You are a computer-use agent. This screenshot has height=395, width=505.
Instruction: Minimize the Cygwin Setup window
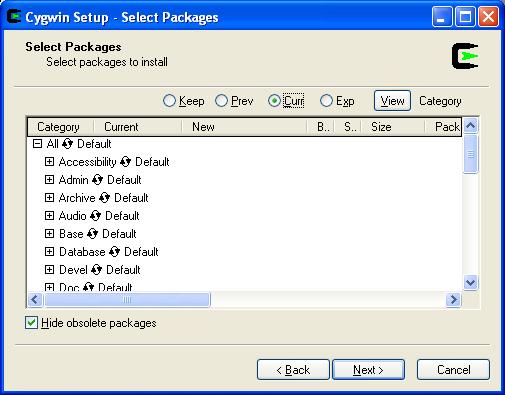[x=441, y=17]
